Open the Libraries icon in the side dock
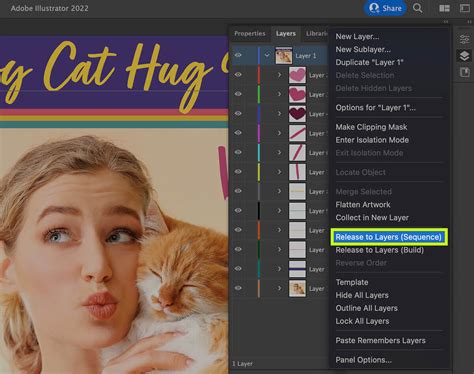The image size is (474, 374). (x=464, y=72)
